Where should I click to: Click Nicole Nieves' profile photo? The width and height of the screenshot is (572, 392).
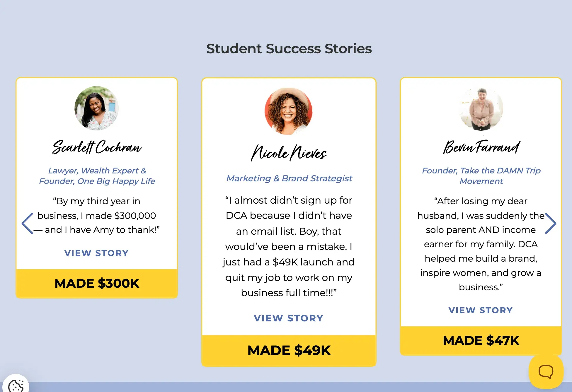click(289, 111)
